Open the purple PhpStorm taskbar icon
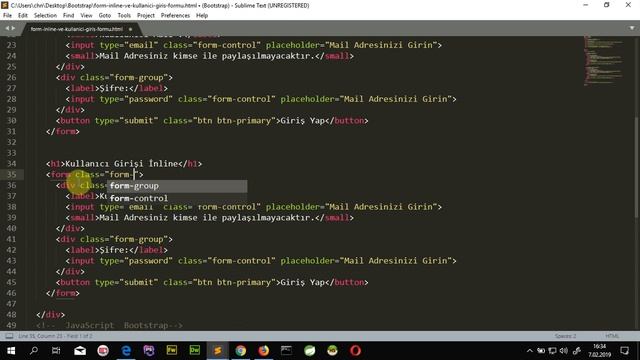The height and width of the screenshot is (360, 640). pyautogui.click(x=149, y=351)
